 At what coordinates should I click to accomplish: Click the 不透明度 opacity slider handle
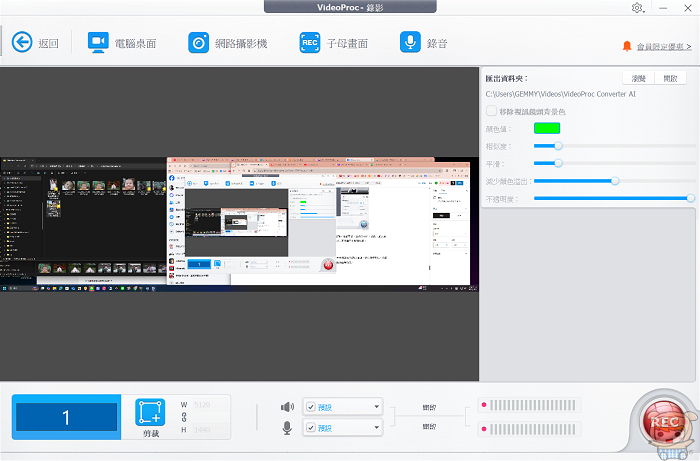tap(690, 198)
